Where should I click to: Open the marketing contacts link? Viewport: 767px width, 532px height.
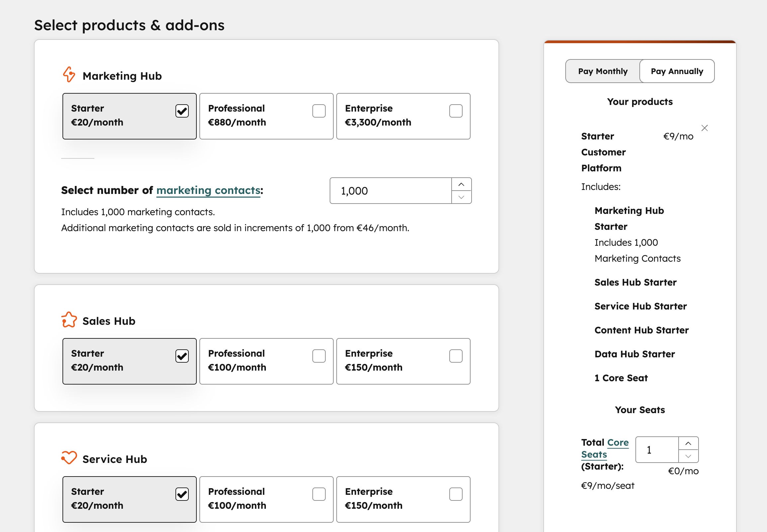point(208,190)
